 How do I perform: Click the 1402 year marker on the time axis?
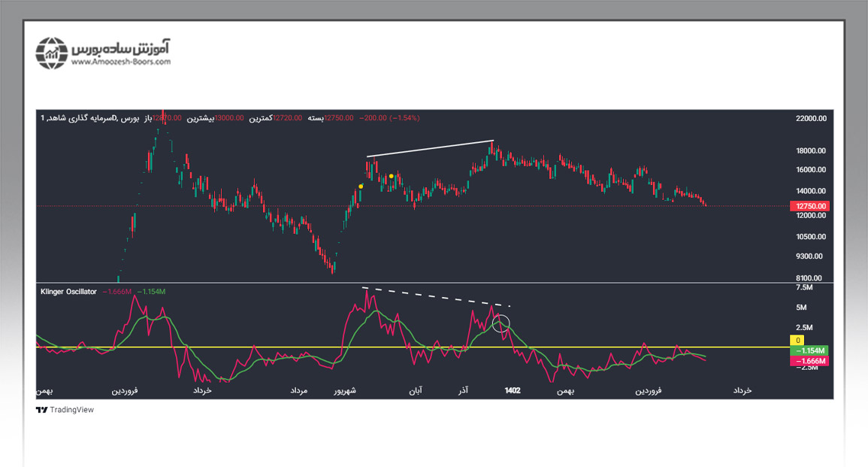pos(513,390)
